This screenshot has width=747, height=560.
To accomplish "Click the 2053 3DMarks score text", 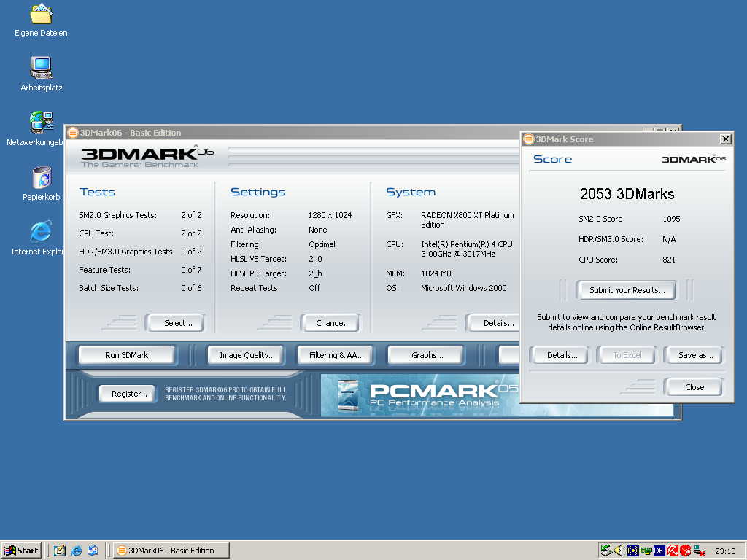I will [x=627, y=194].
